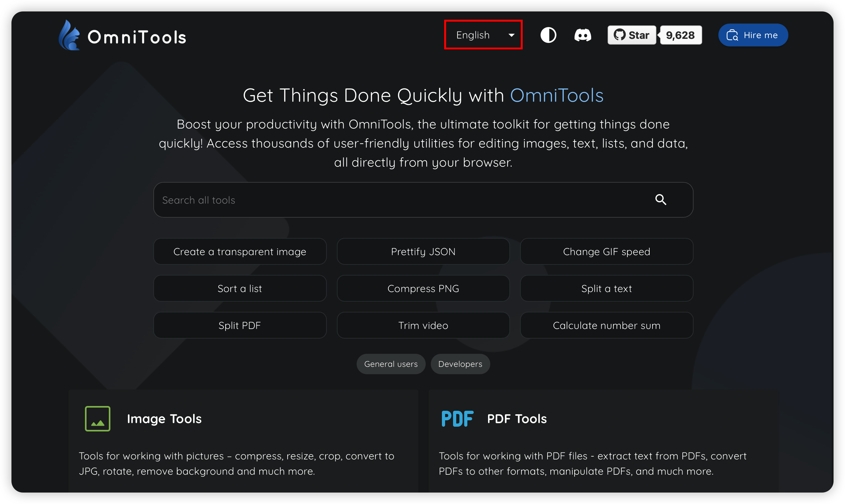The image size is (845, 504).
Task: Open the Image Tools category heading
Action: pos(164,418)
